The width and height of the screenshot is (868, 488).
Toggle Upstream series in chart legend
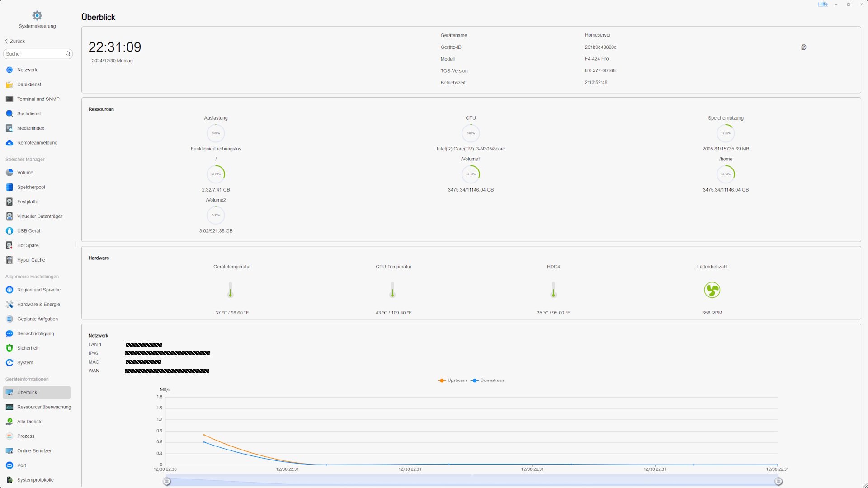click(x=452, y=380)
